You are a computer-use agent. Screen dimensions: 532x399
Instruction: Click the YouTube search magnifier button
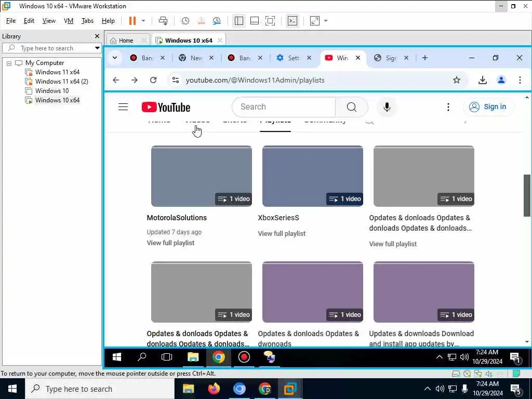pos(352,107)
